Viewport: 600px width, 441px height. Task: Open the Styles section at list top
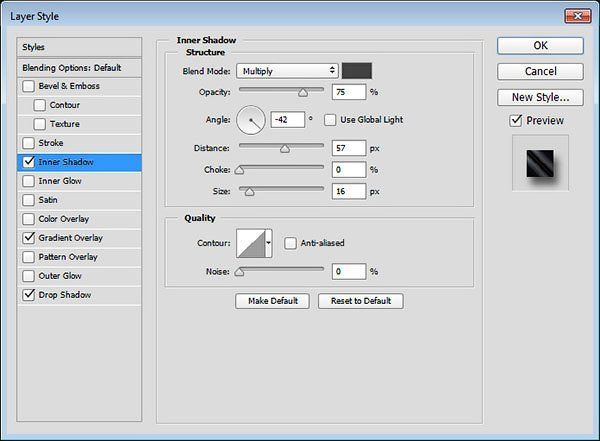click(x=79, y=47)
